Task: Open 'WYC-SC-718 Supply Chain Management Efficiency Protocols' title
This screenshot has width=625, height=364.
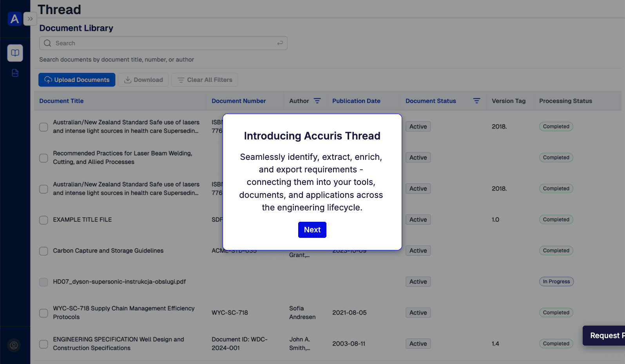Action: (124, 313)
